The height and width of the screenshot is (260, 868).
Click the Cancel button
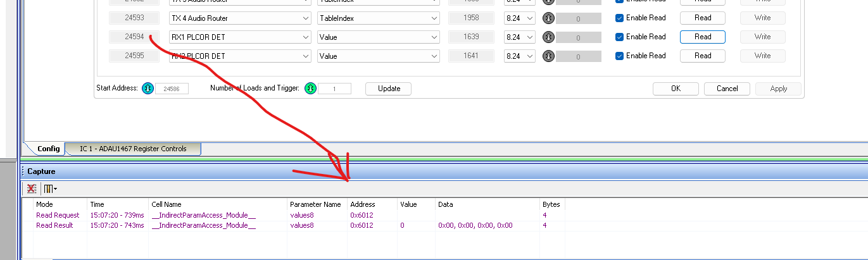pos(727,89)
